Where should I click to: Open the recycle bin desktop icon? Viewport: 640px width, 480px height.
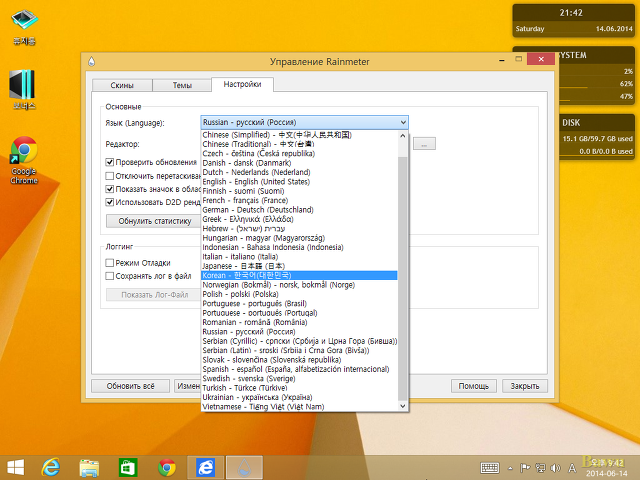click(x=24, y=27)
